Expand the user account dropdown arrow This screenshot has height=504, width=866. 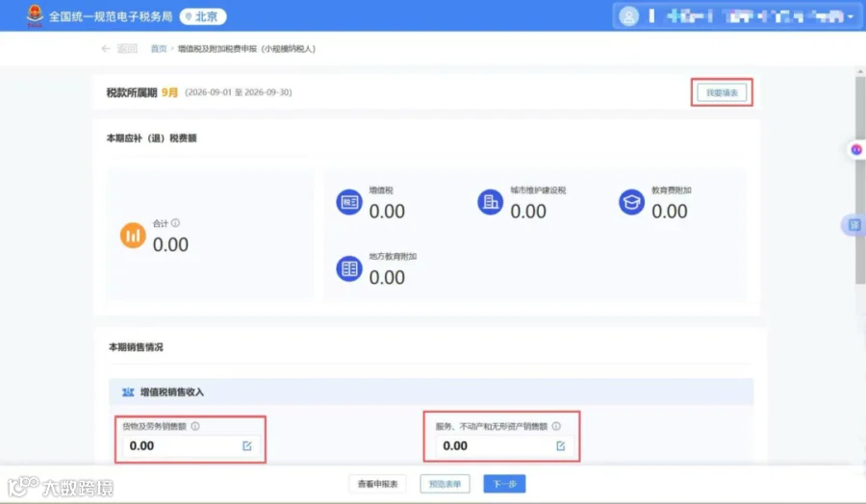click(x=851, y=16)
